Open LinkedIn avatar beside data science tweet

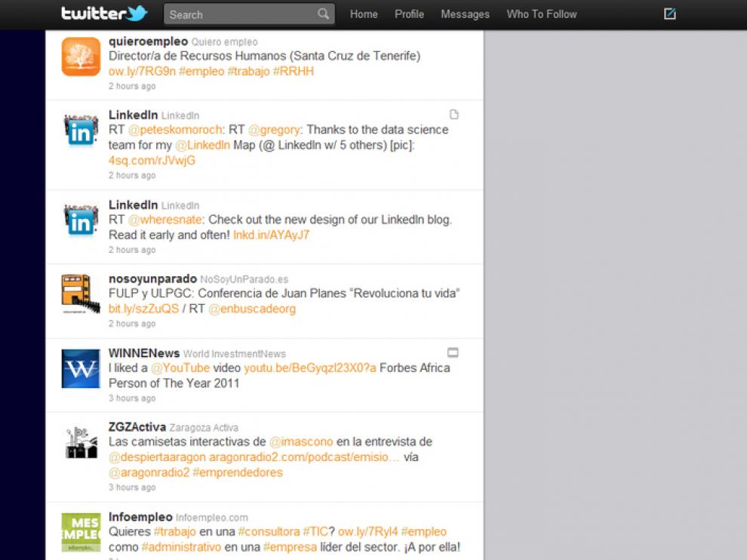(x=81, y=131)
